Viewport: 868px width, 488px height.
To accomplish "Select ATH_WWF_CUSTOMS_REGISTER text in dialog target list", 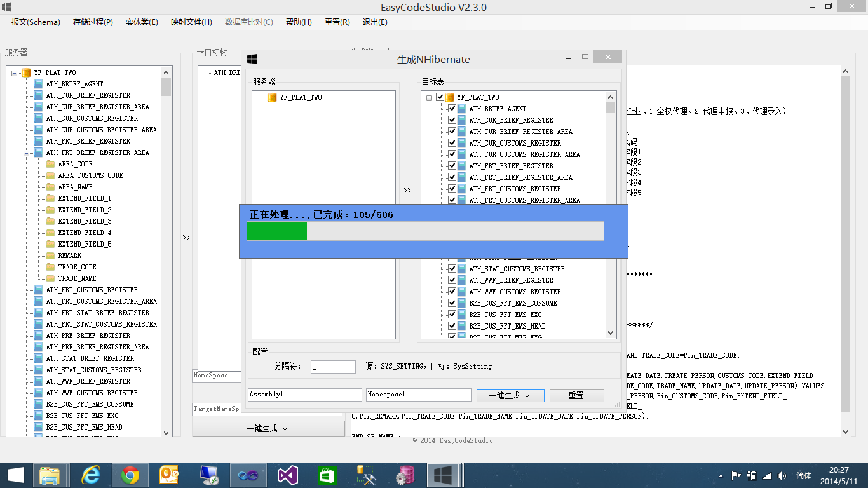I will tap(515, 292).
